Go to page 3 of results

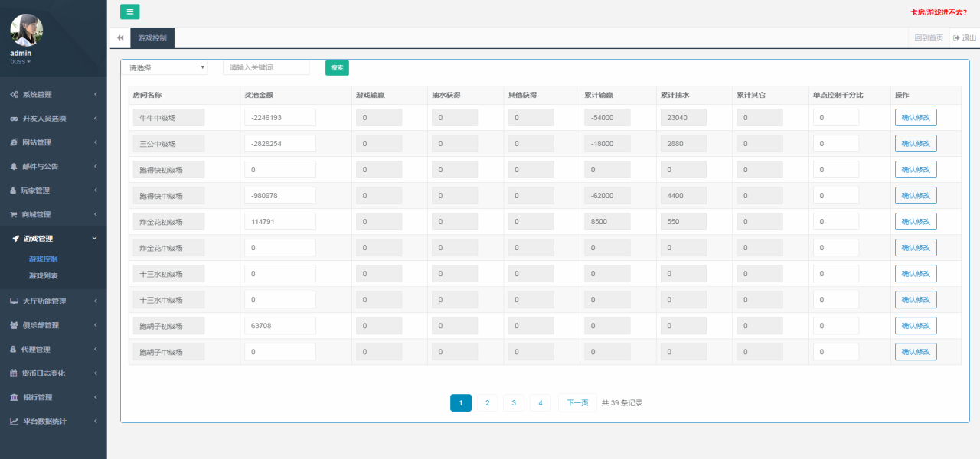514,403
